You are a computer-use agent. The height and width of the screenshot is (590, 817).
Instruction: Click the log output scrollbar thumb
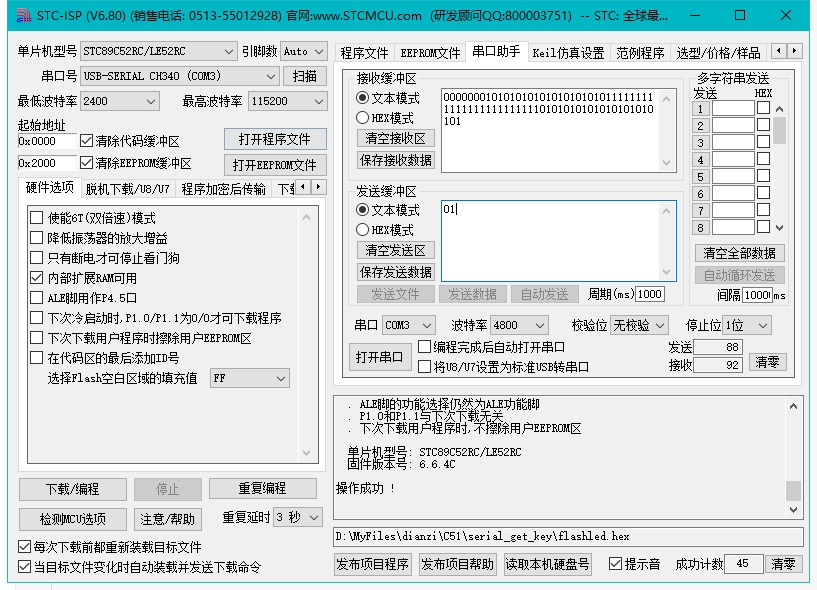pyautogui.click(x=793, y=490)
